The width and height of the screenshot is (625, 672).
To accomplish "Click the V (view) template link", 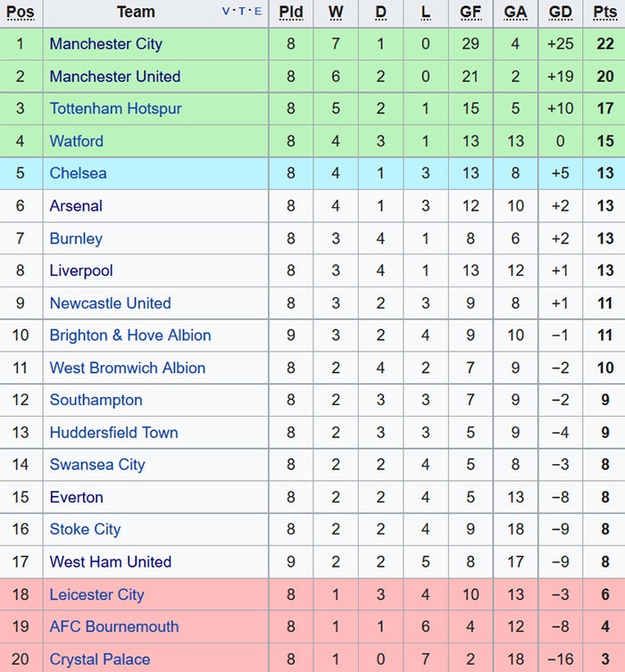I will coord(226,12).
